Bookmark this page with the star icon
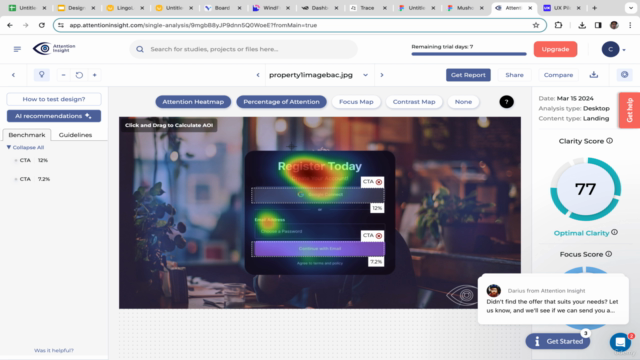Screen dimensions: 640x360 click(536, 25)
